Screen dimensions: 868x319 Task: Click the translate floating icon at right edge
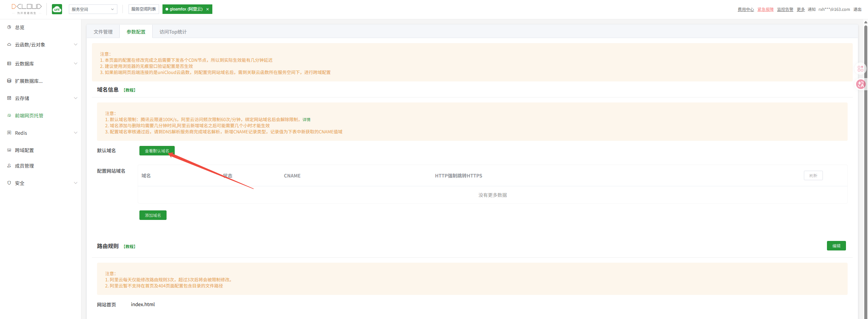pyautogui.click(x=861, y=84)
